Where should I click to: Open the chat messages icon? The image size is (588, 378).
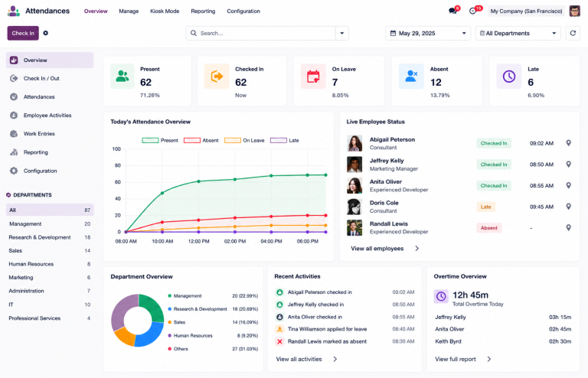click(x=452, y=11)
